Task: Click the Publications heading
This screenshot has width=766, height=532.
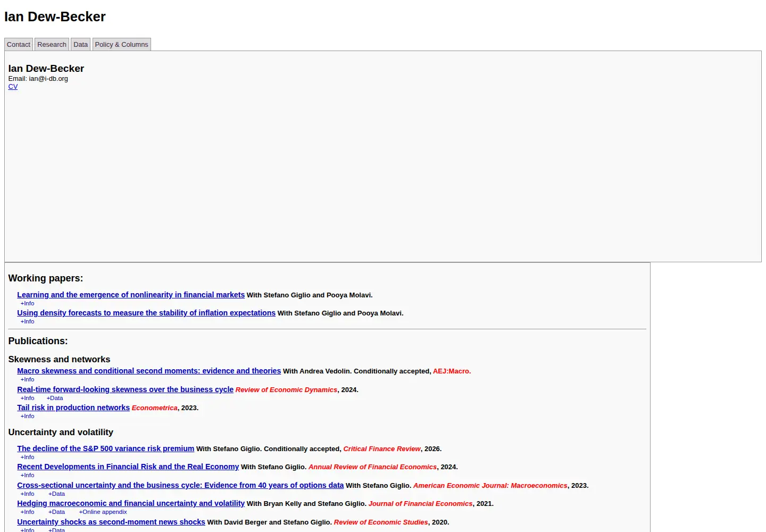Action: click(x=38, y=341)
